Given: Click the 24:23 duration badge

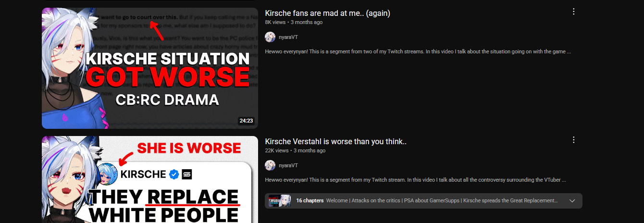Looking at the screenshot, I should (246, 121).
